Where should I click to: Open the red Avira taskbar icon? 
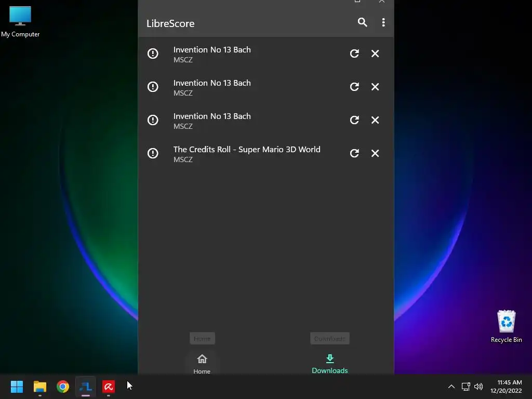point(109,387)
